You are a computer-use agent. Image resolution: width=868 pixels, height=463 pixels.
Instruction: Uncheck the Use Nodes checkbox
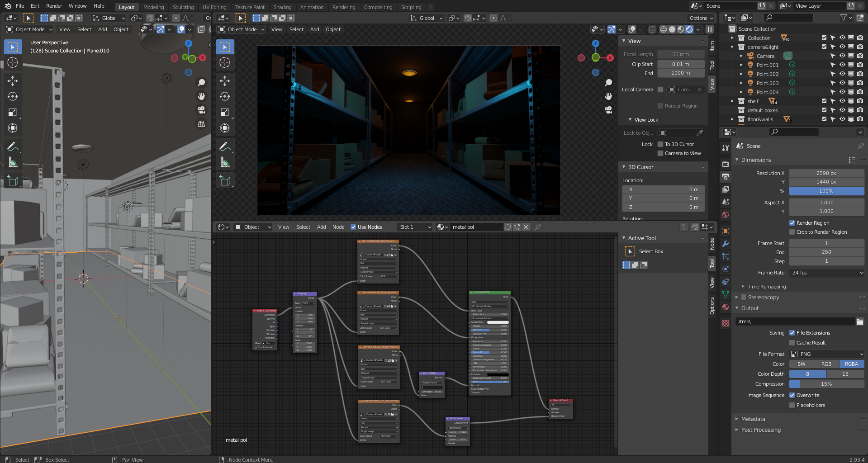[353, 227]
